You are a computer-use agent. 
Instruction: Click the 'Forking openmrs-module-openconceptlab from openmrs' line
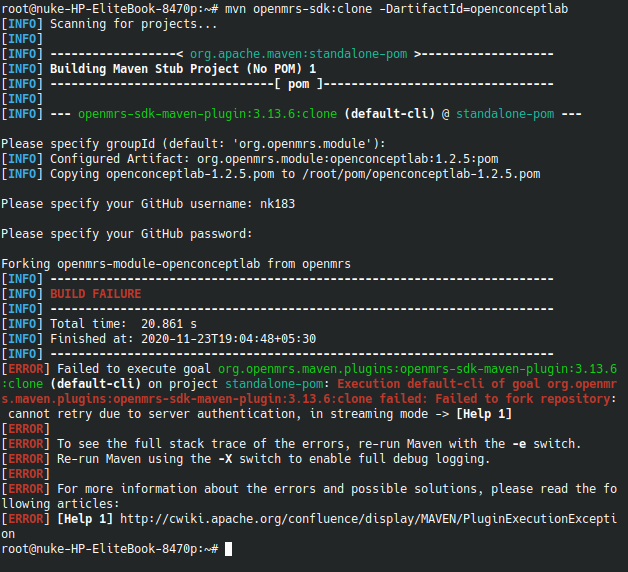(x=176, y=264)
